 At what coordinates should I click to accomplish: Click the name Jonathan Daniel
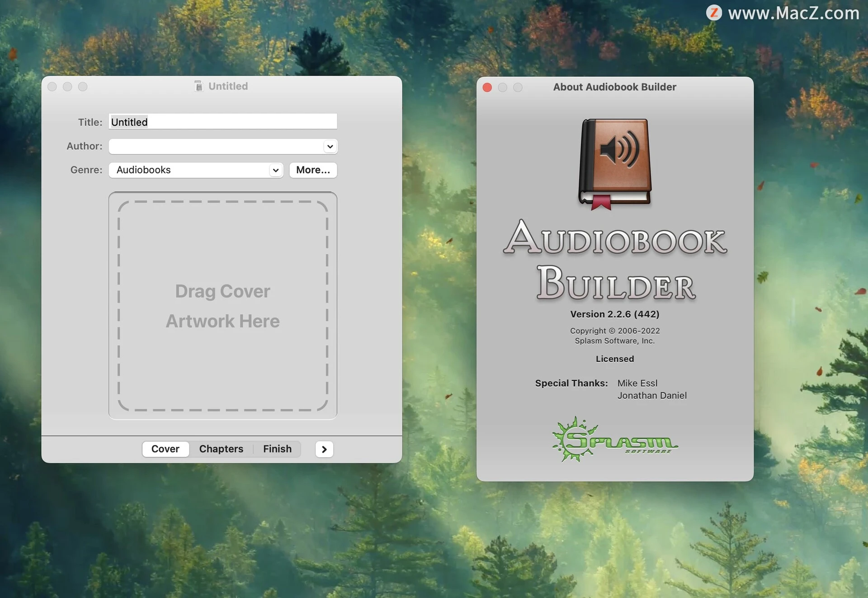coord(652,395)
